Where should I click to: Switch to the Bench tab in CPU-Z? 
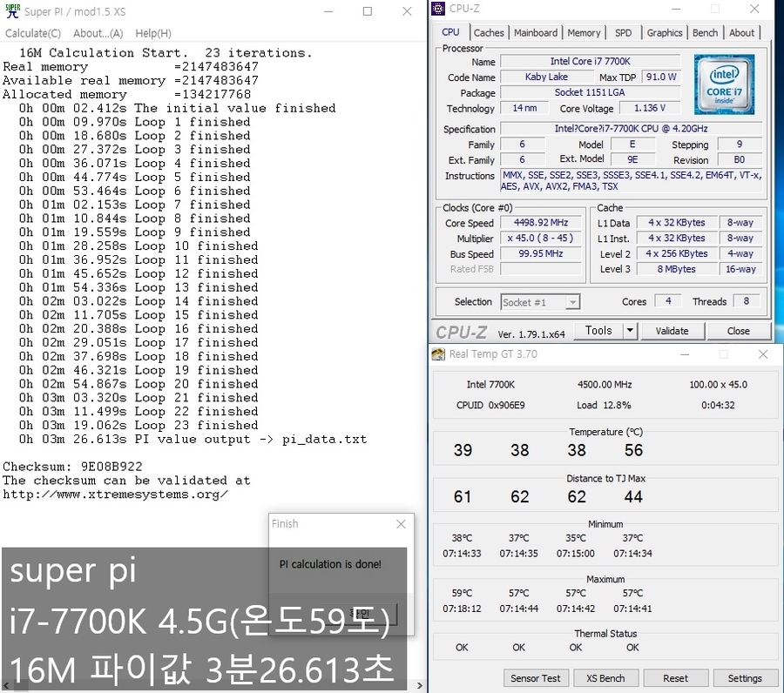tap(705, 32)
